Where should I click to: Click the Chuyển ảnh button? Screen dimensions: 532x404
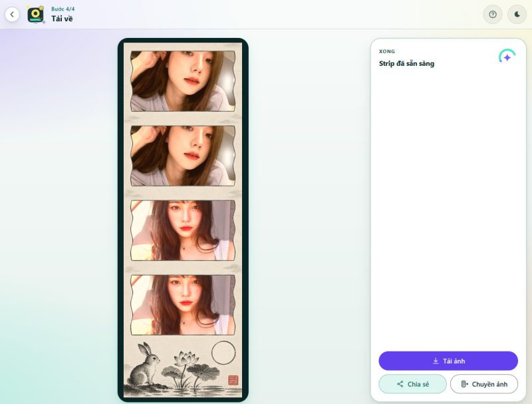coord(484,384)
